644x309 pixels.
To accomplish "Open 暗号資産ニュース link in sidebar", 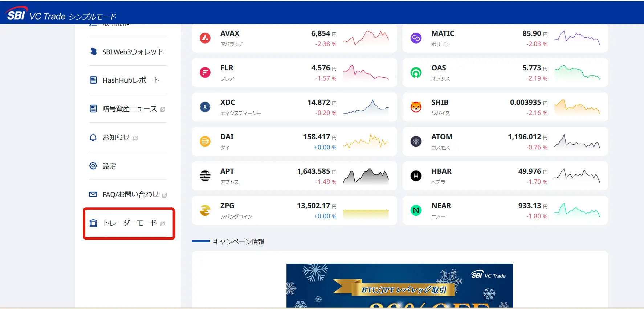I will 128,109.
